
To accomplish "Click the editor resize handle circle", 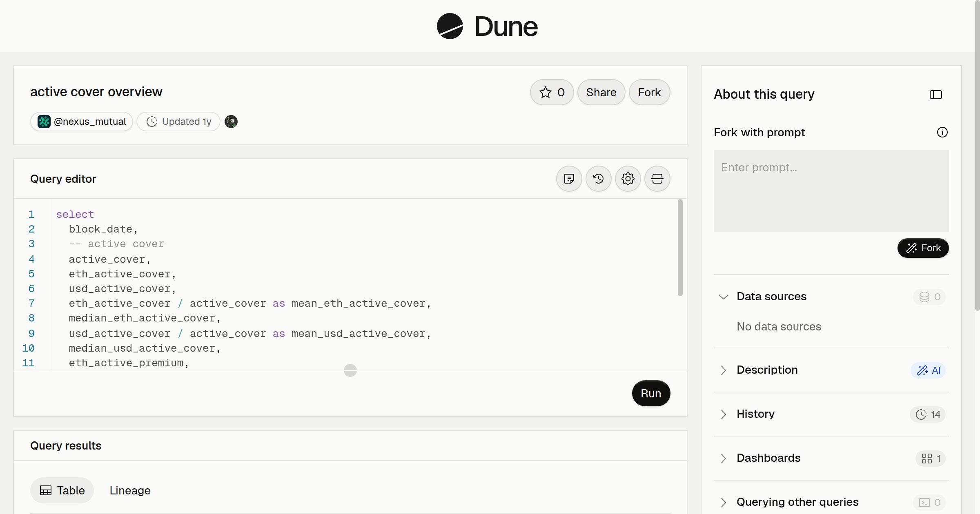I will pos(350,370).
